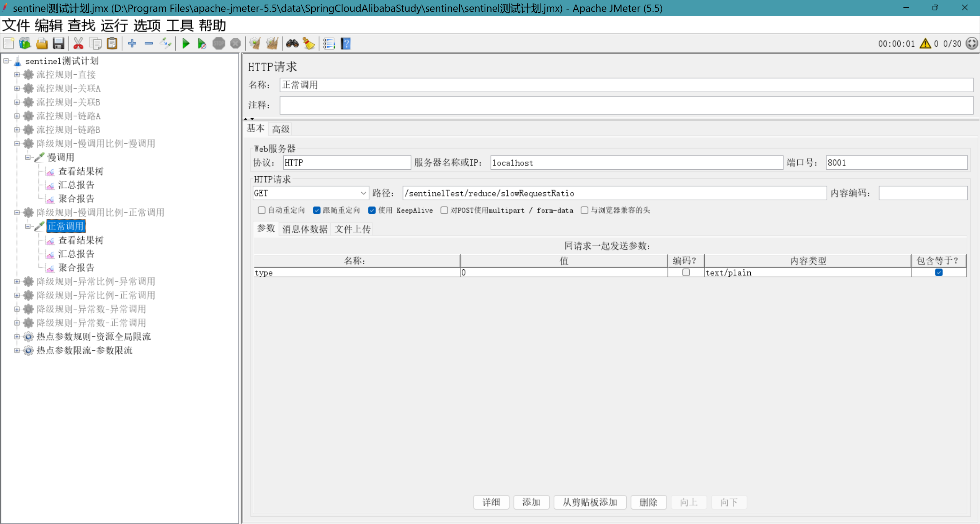Screen dimensions: 980x524
Task: Expand the 流控规则-直接 tree node
Action: (x=16, y=74)
